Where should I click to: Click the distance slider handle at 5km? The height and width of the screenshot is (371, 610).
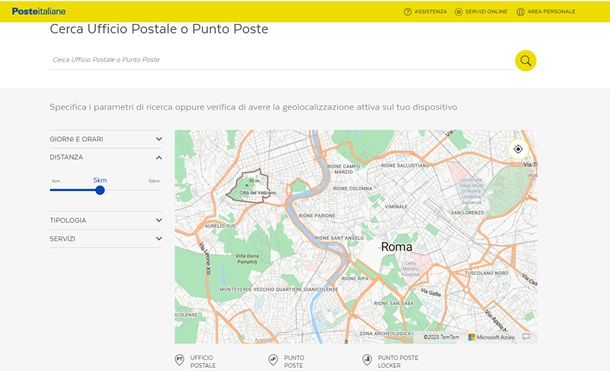click(x=100, y=190)
